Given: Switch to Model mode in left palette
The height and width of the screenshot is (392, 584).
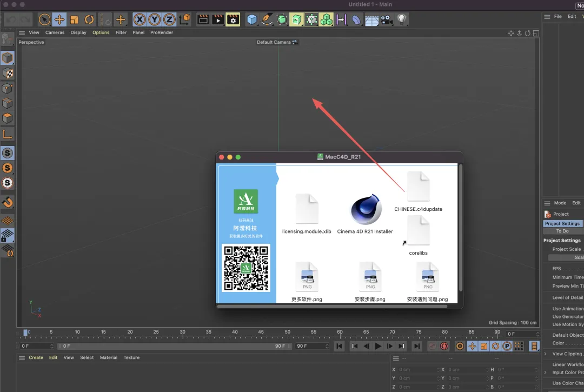Looking at the screenshot, I should point(8,58).
